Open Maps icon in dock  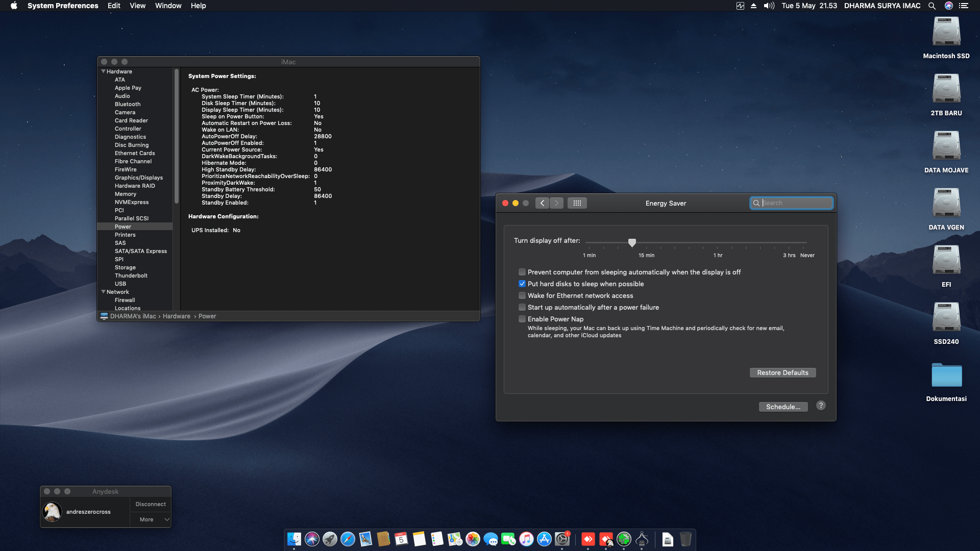coord(455,539)
